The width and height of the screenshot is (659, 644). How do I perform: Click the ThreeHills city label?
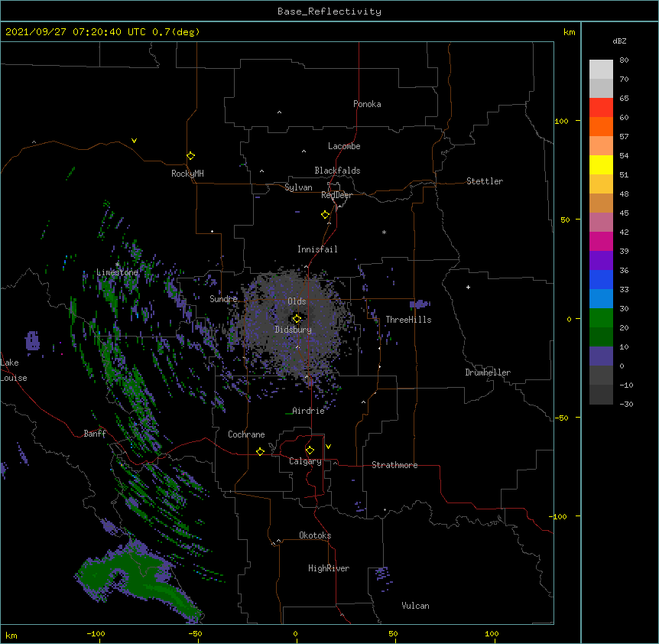(408, 320)
